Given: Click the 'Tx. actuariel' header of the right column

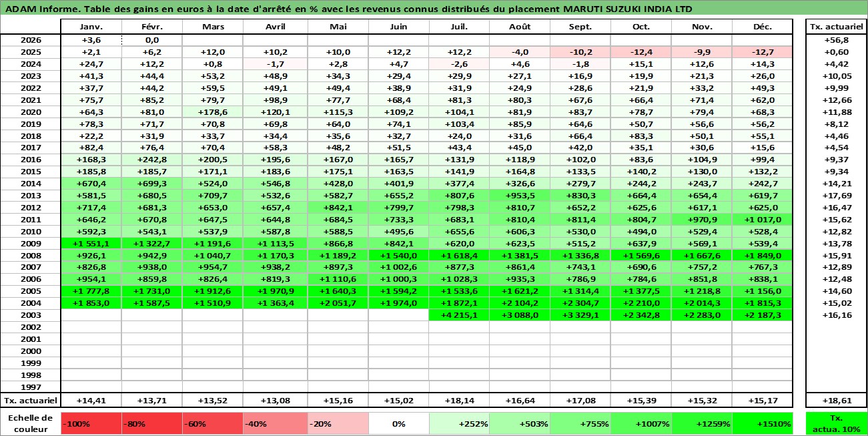Looking at the screenshot, I should point(836,27).
